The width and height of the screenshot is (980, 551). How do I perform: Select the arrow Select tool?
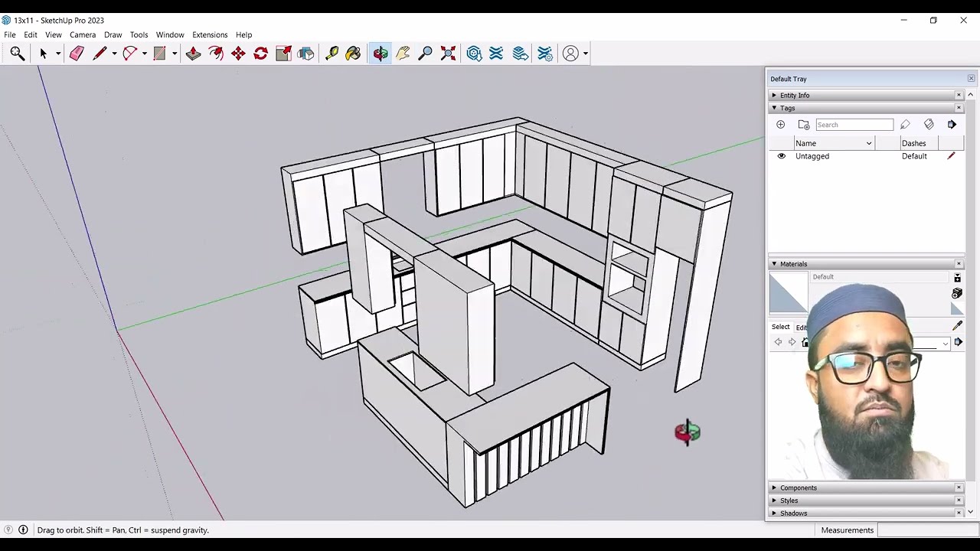point(43,53)
